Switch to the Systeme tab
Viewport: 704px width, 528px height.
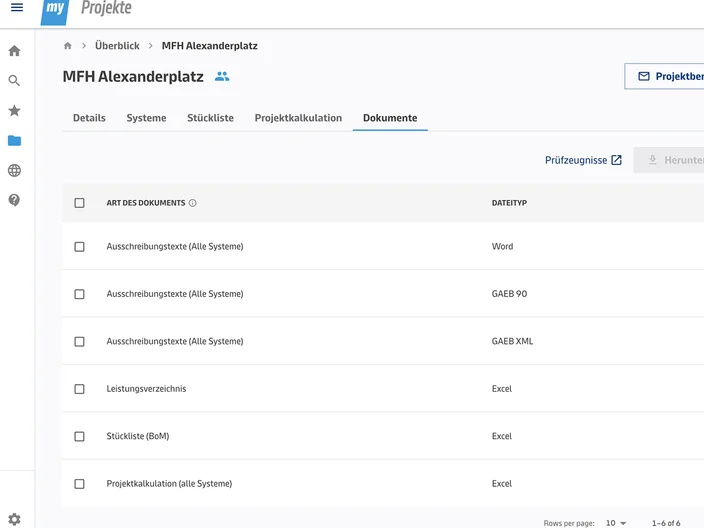point(146,118)
